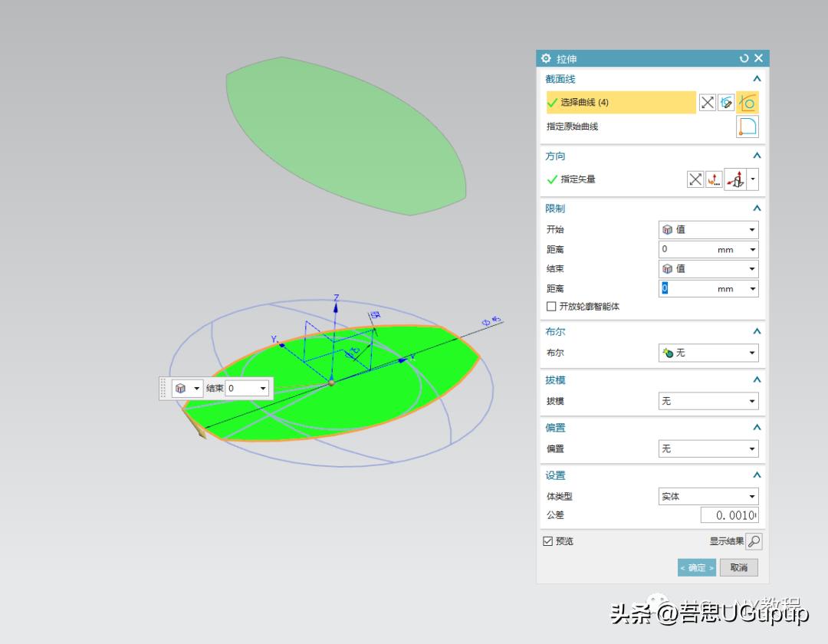Collapse the 设置 section
The image size is (828, 644).
tap(757, 475)
